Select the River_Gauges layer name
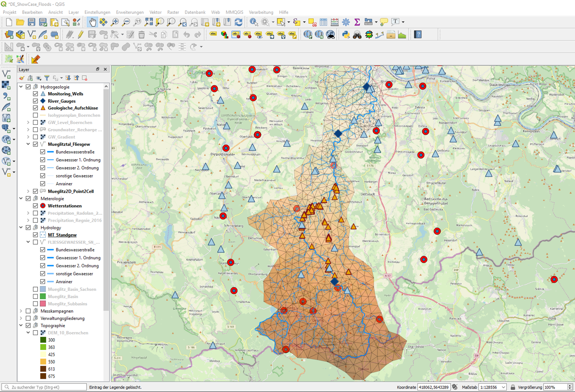The height and width of the screenshot is (392, 575). coord(62,101)
